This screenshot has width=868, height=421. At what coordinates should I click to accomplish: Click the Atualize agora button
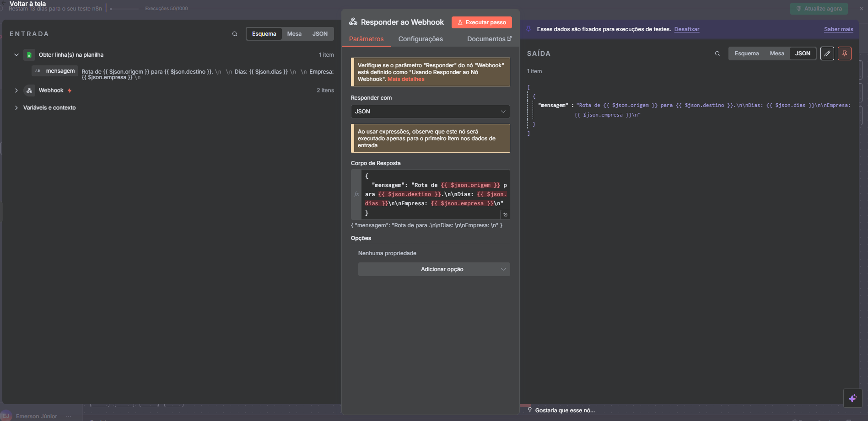819,9
